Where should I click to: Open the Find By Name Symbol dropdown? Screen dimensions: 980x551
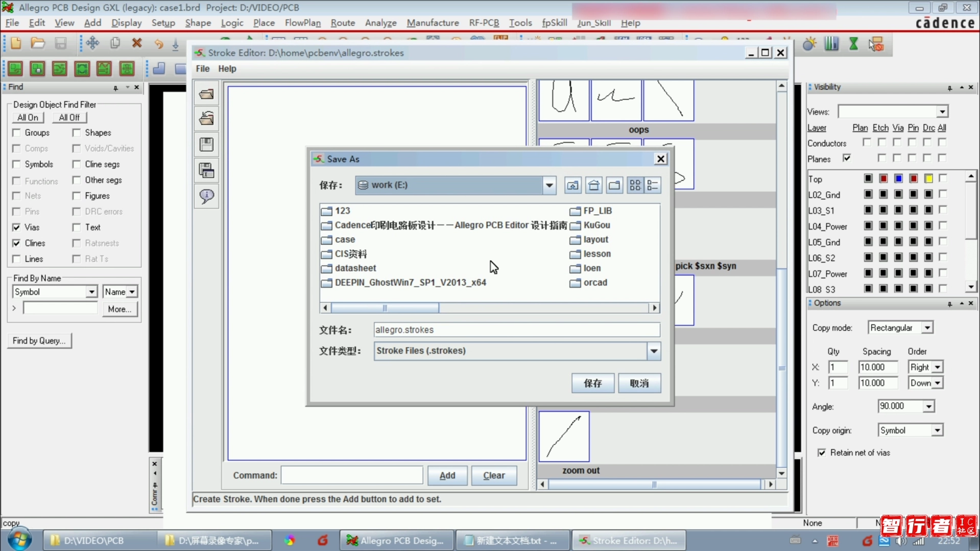91,292
